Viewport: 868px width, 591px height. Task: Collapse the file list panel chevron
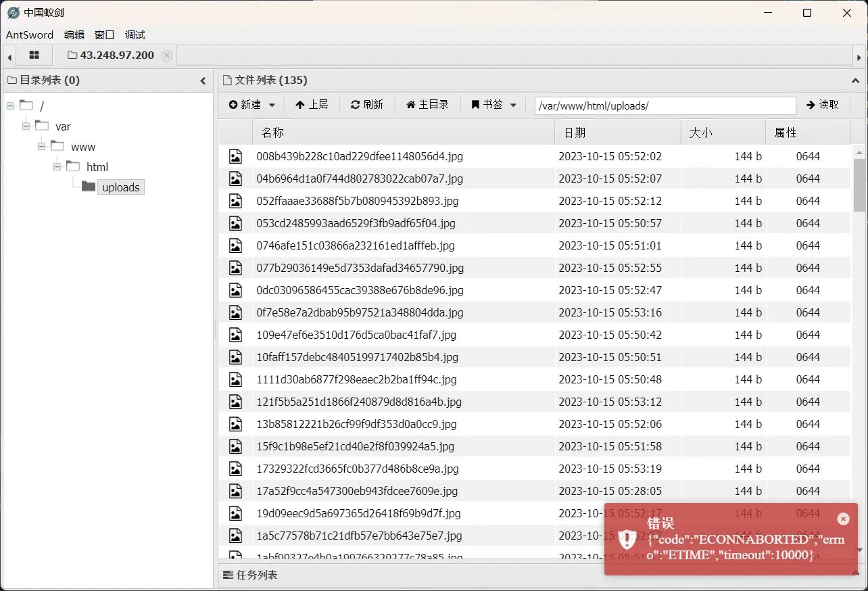tap(856, 80)
